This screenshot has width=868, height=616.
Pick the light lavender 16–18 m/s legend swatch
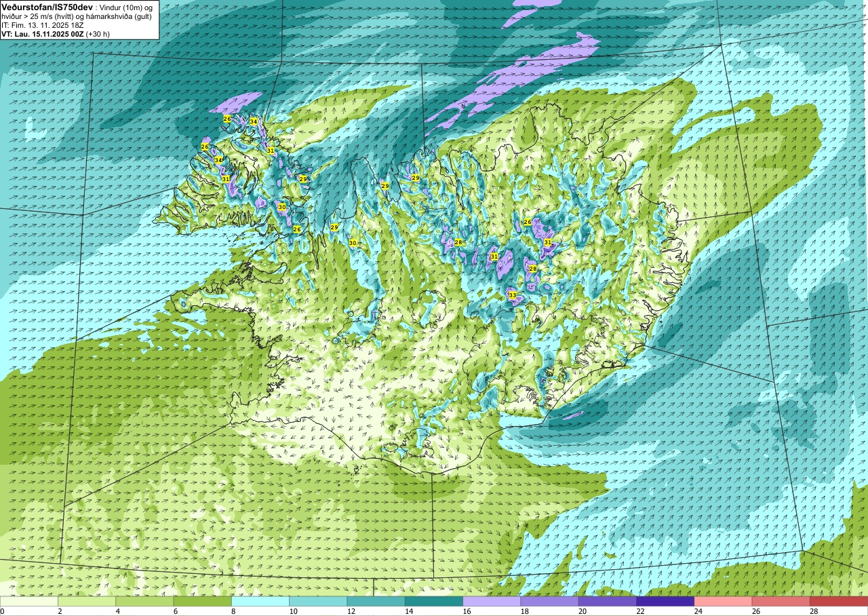tap(492, 601)
